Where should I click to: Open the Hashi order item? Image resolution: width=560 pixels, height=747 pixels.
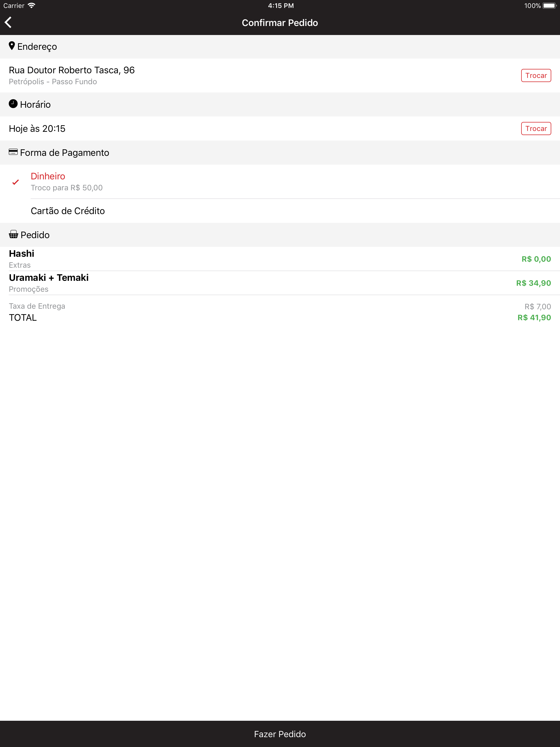pyautogui.click(x=280, y=259)
